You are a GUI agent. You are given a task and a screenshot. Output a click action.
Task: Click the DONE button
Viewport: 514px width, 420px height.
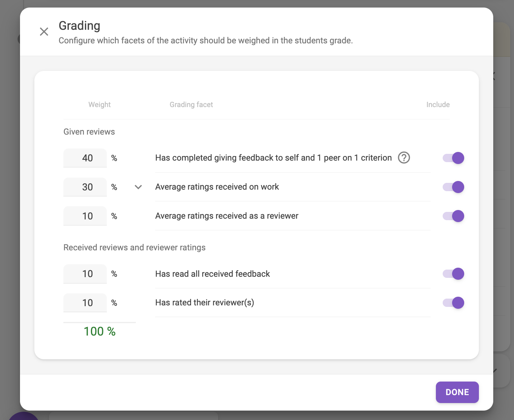457,392
